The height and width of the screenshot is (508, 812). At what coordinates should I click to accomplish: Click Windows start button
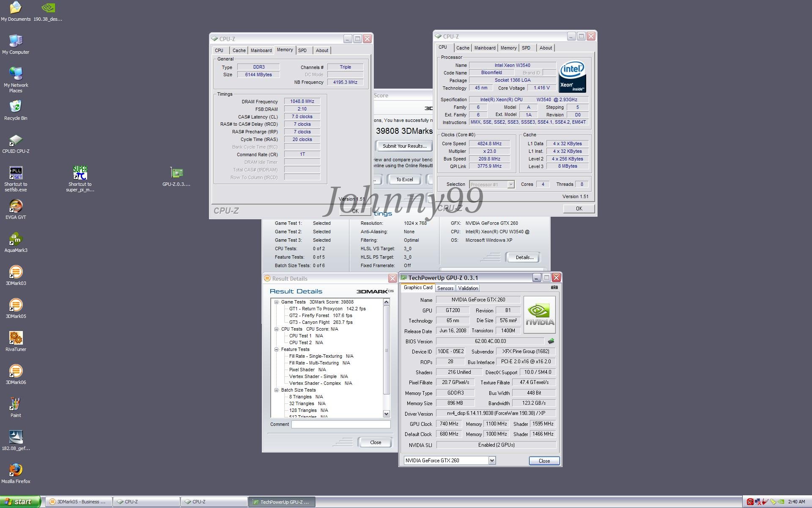[x=20, y=502]
